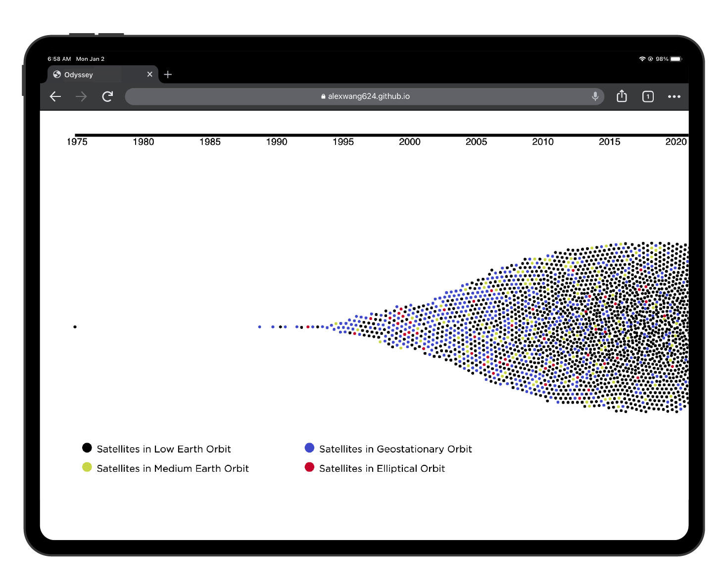The width and height of the screenshot is (725, 588).
Task: Select 'Satellites in Elliptical Orbit' label
Action: (382, 468)
